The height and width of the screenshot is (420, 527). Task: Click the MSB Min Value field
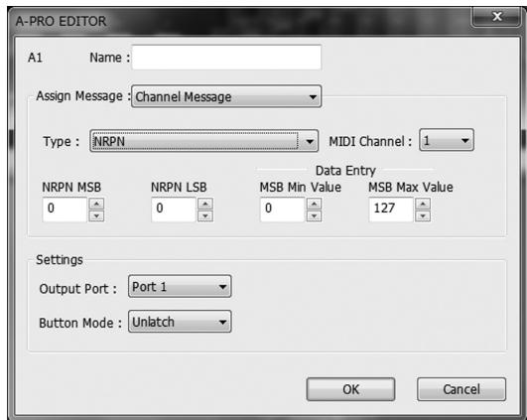tap(282, 210)
